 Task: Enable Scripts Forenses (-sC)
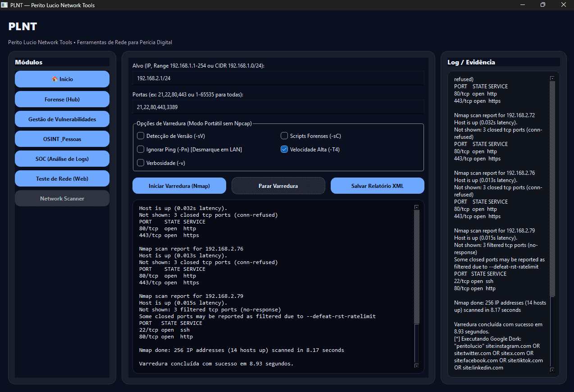pos(284,136)
